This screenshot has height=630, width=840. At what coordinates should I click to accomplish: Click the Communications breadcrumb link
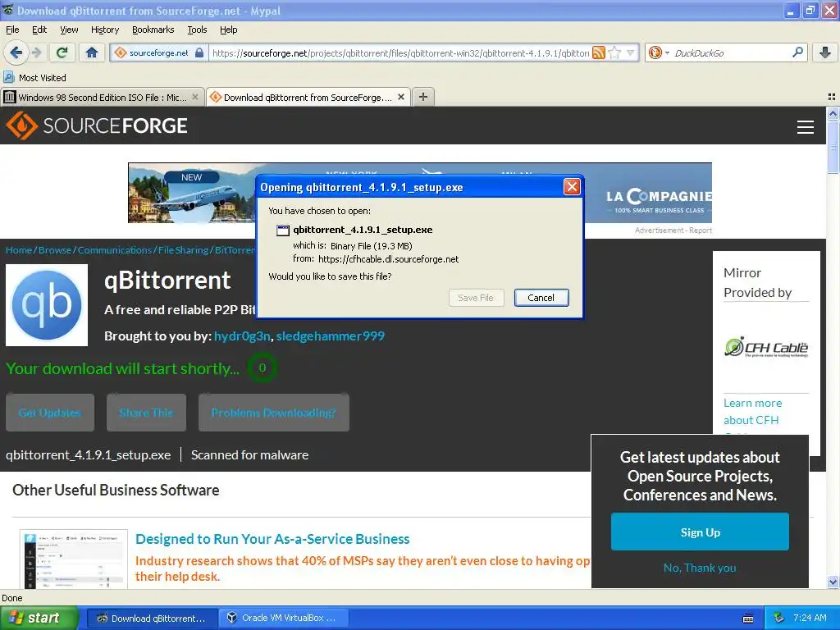pos(115,250)
